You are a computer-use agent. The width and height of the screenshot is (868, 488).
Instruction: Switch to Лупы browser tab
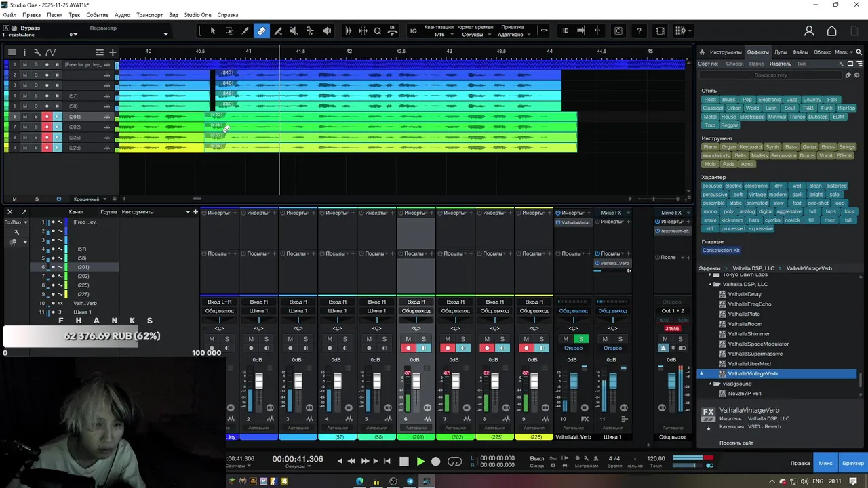pyautogui.click(x=781, y=52)
